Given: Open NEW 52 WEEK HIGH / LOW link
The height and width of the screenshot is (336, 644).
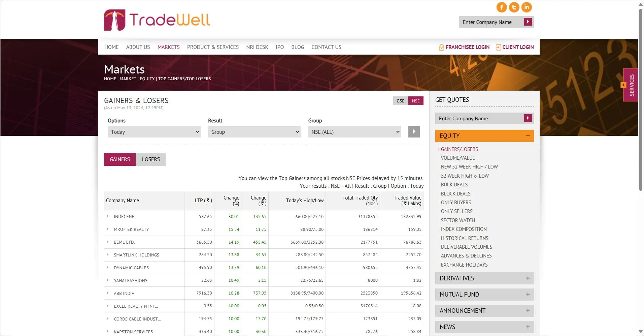Looking at the screenshot, I should (x=469, y=167).
